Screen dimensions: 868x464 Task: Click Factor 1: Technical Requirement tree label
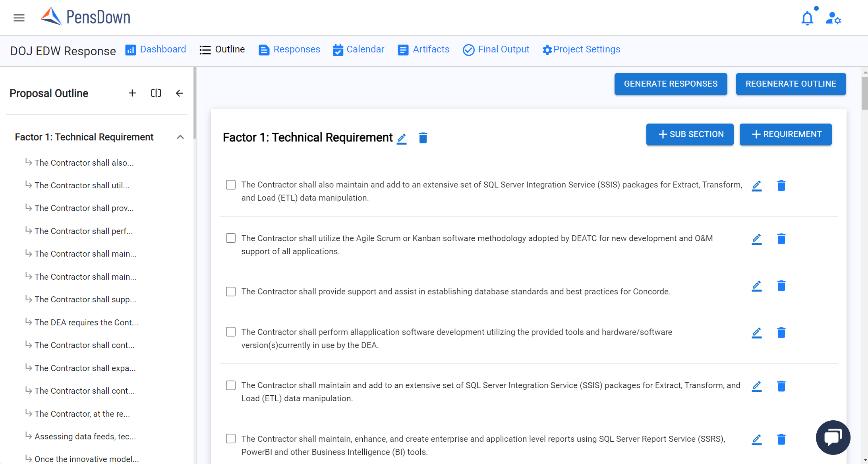tap(84, 137)
